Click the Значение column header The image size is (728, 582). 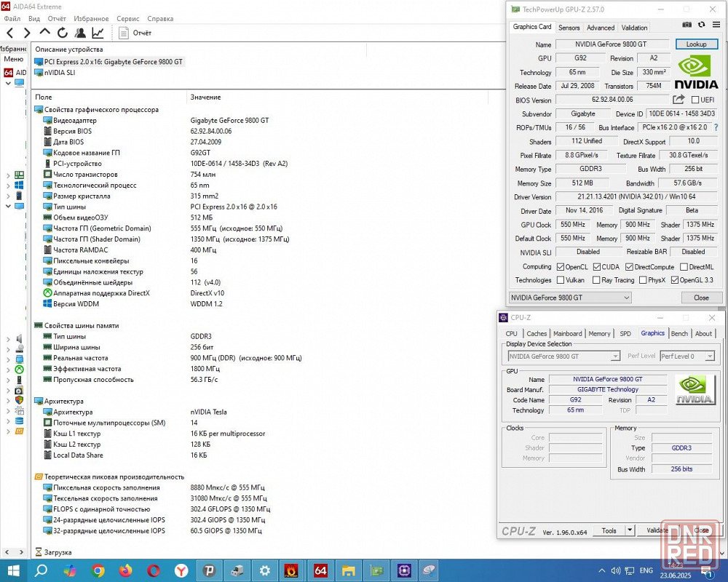coord(205,97)
